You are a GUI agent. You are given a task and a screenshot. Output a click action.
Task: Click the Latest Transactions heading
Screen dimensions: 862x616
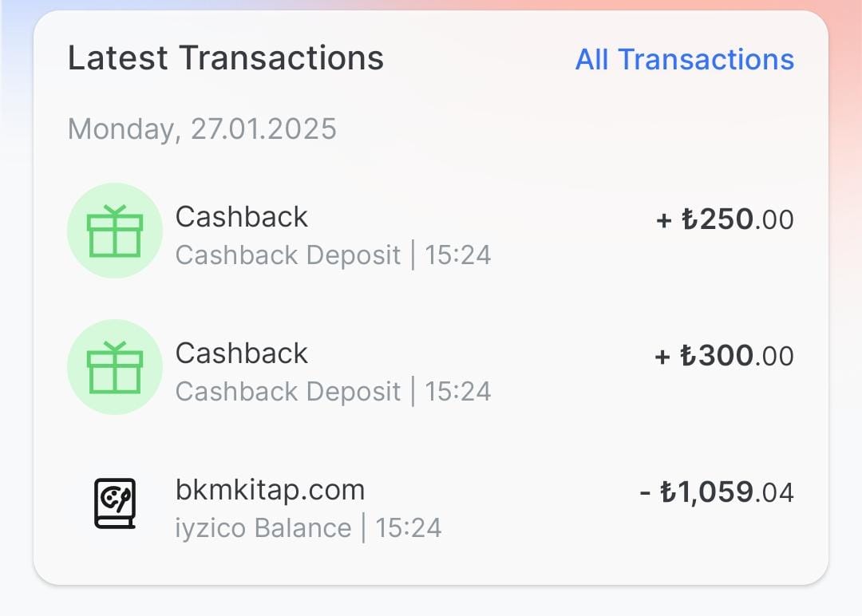click(225, 59)
